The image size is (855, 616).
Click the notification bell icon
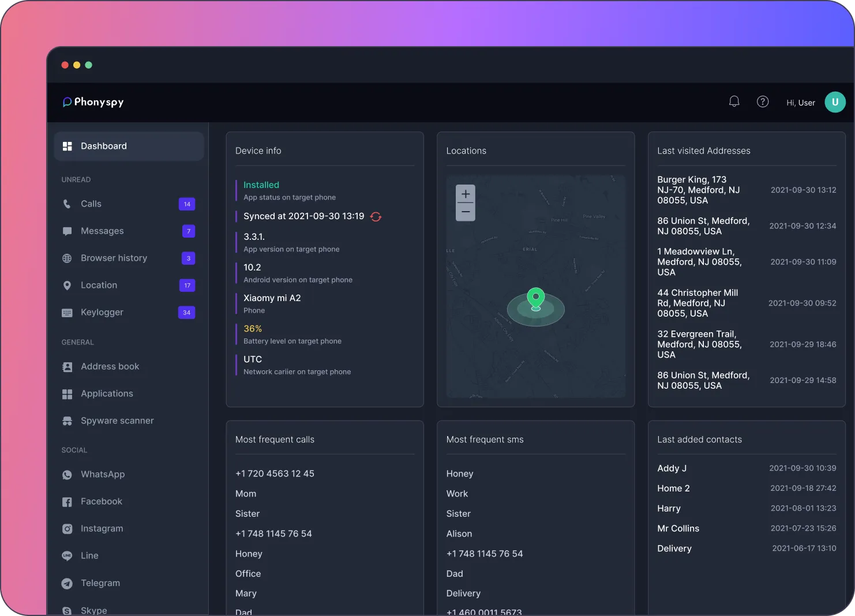coord(734,102)
